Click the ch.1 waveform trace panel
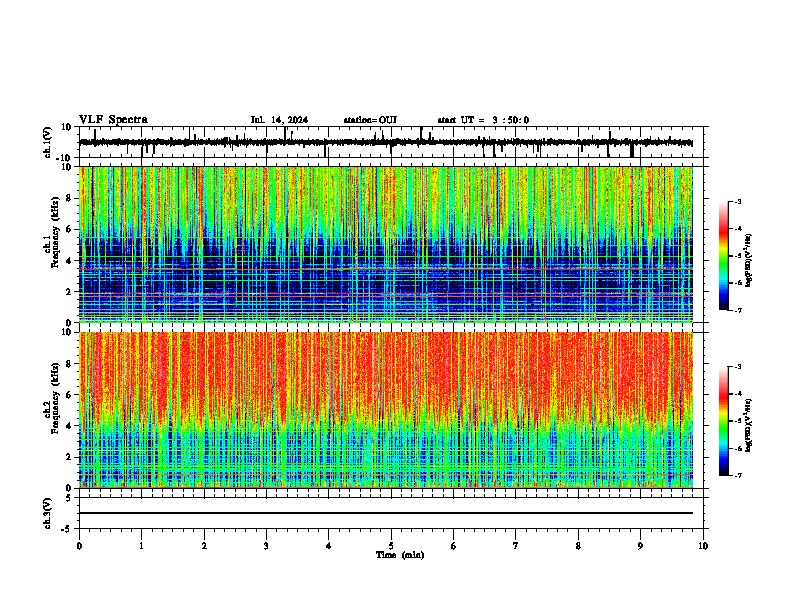The height and width of the screenshot is (612, 792). [390, 142]
